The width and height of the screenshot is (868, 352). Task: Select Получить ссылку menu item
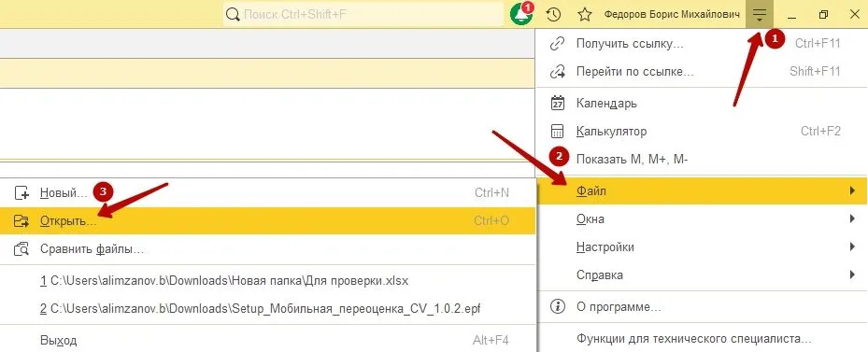pos(702,44)
